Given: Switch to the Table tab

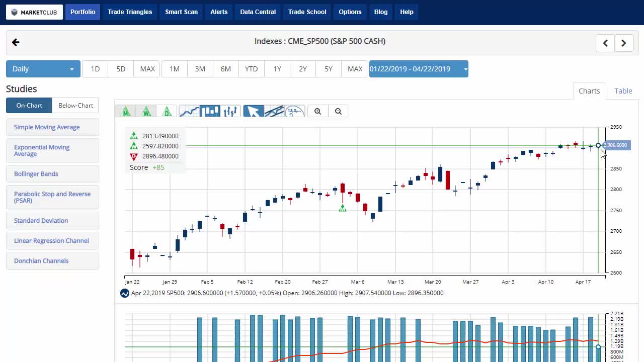Looking at the screenshot, I should click(x=623, y=91).
